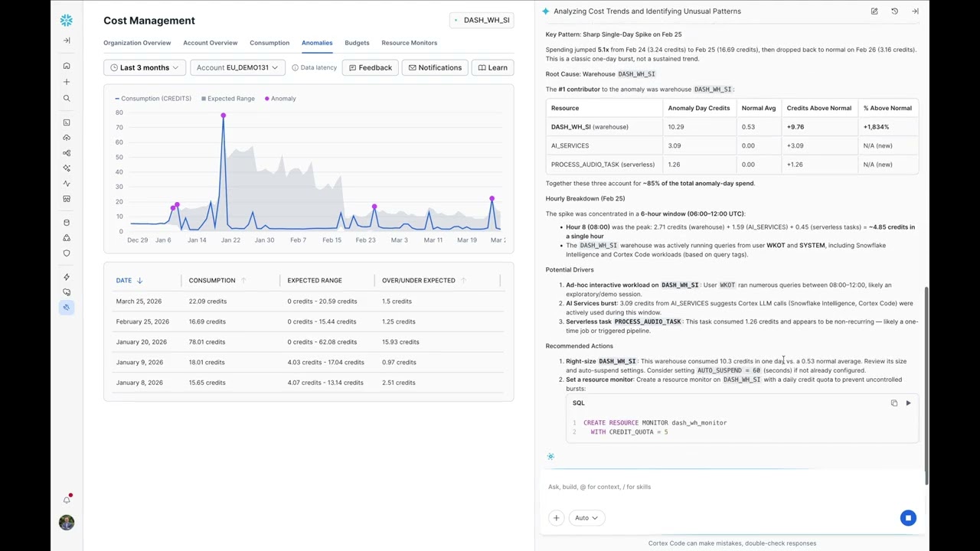Click the Feb 25 anomaly point on chart
This screenshot has height=551, width=980.
click(374, 207)
